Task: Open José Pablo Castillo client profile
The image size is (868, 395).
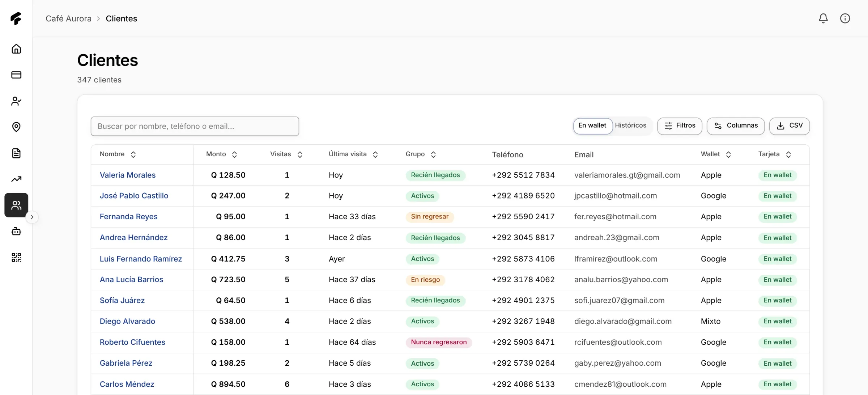Action: (x=134, y=196)
